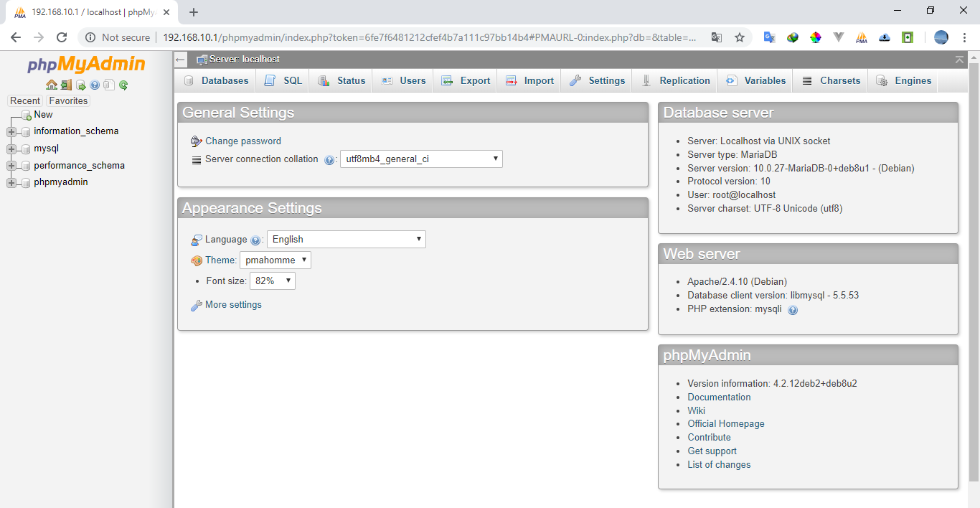Click help icon next to Language label
This screenshot has height=508, width=980.
click(x=255, y=240)
